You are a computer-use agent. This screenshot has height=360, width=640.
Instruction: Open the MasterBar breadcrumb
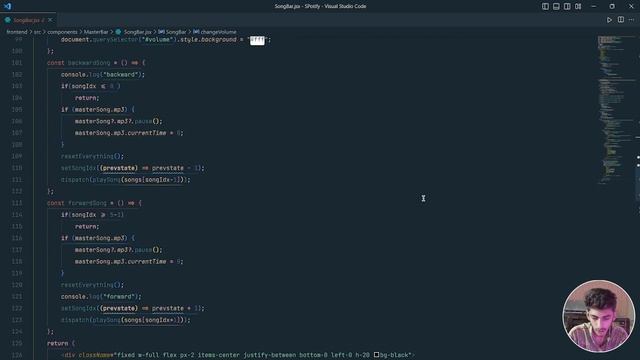pyautogui.click(x=96, y=32)
